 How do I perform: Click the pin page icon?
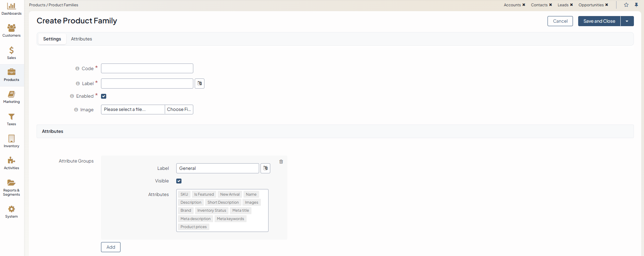(636, 5)
